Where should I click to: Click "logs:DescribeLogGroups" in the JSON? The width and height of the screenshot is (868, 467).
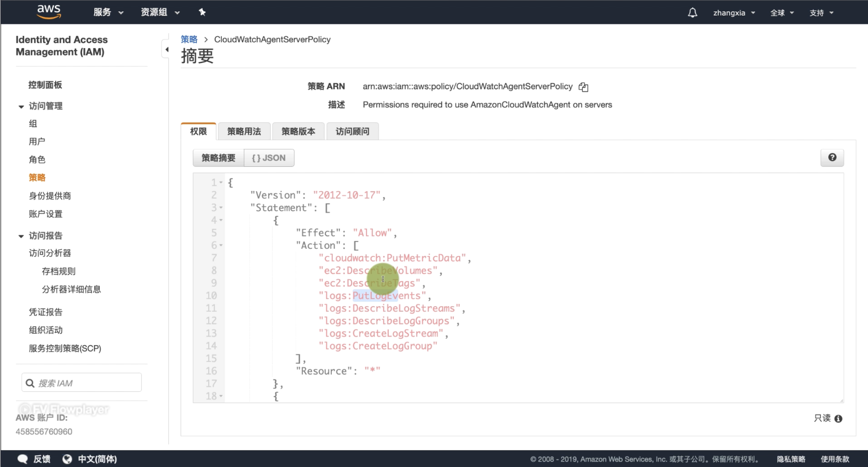pos(386,321)
